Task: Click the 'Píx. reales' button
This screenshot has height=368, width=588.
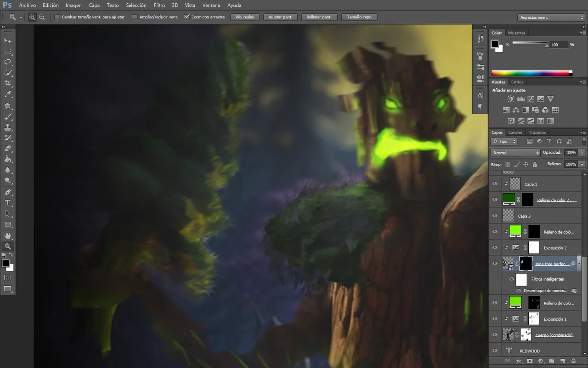Action: [x=245, y=17]
